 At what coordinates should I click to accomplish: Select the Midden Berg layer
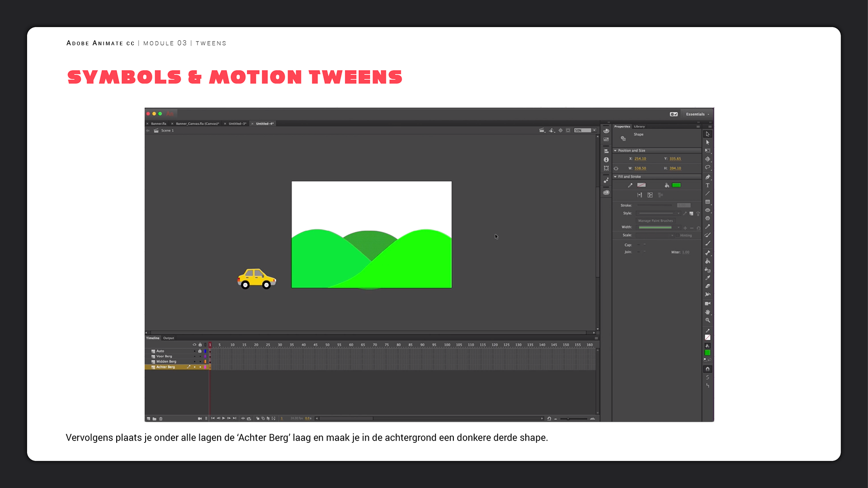tap(166, 361)
